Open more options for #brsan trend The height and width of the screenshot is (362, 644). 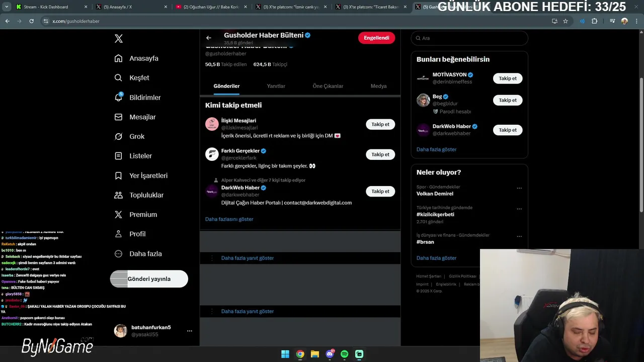(519, 236)
